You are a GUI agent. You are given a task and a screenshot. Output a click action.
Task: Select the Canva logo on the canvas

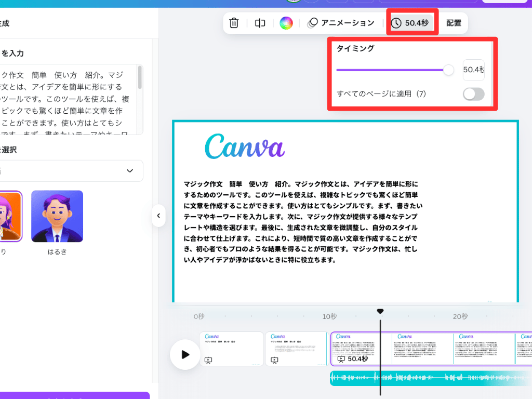point(245,146)
